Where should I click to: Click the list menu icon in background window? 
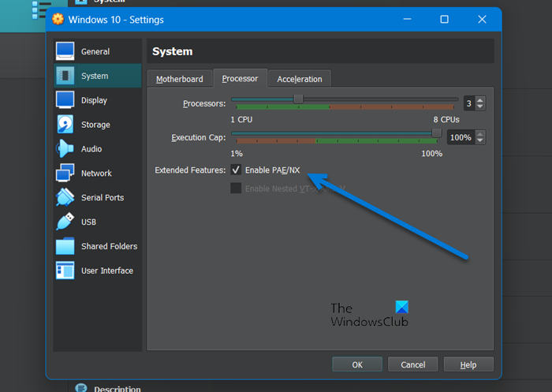click(42, 9)
